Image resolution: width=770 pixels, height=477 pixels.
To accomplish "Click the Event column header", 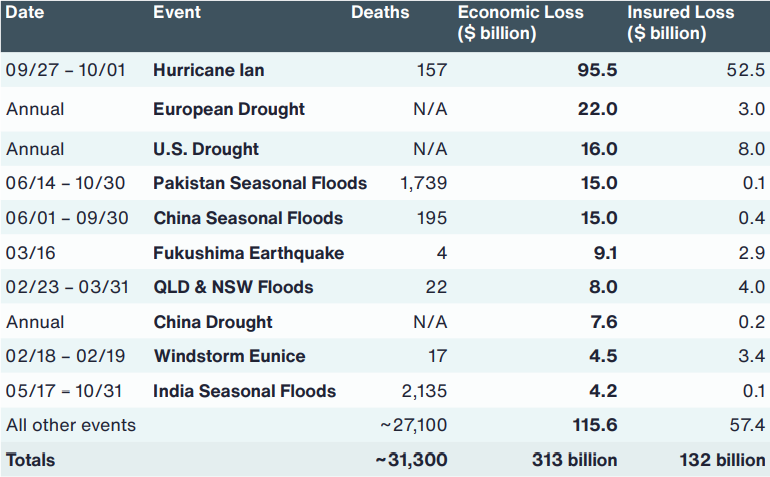I will (x=177, y=12).
